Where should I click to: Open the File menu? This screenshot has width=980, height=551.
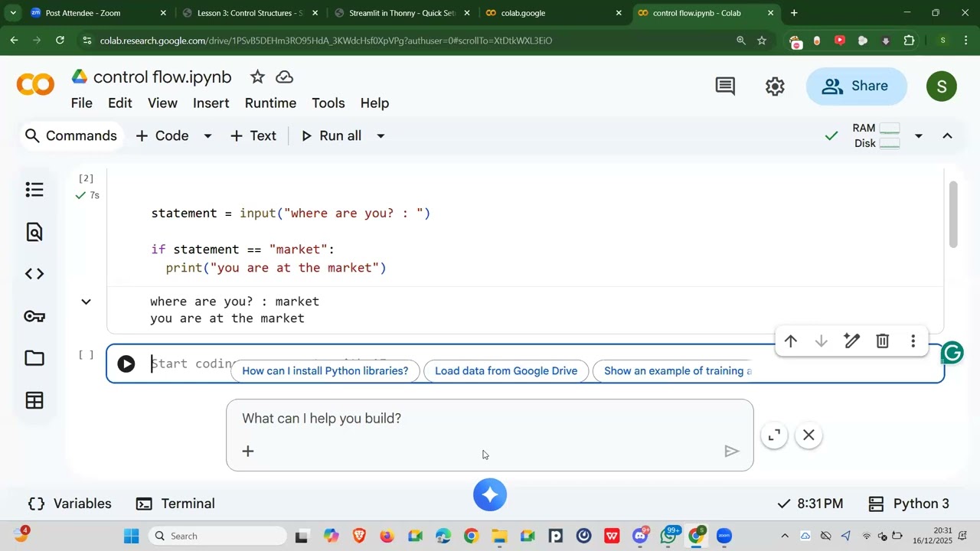tap(82, 103)
